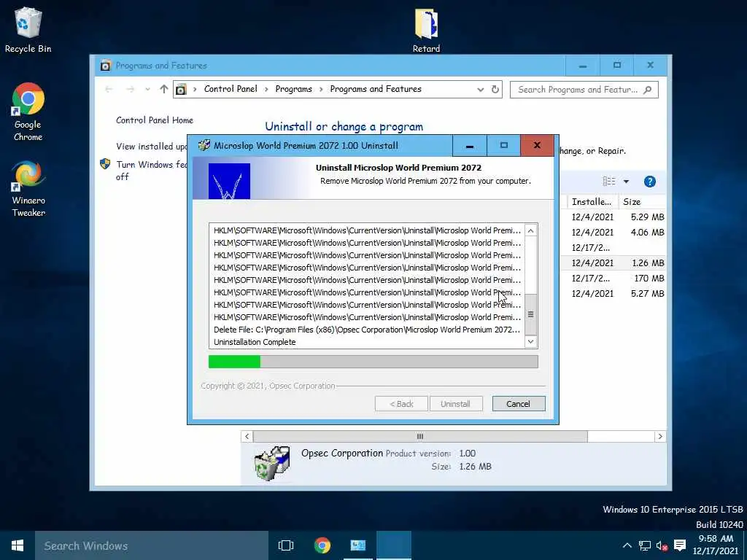Select the Google Chrome desktop shortcut
Screen dimensions: 747x560
coord(28,112)
